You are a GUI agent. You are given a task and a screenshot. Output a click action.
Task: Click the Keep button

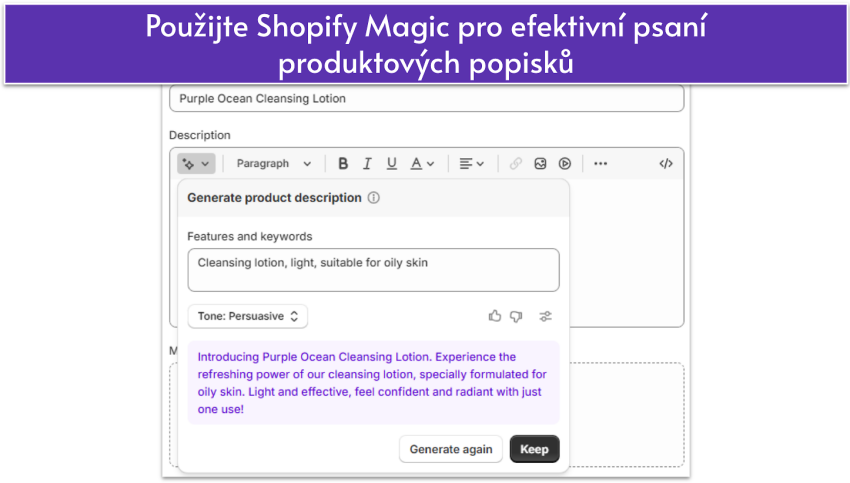(535, 449)
